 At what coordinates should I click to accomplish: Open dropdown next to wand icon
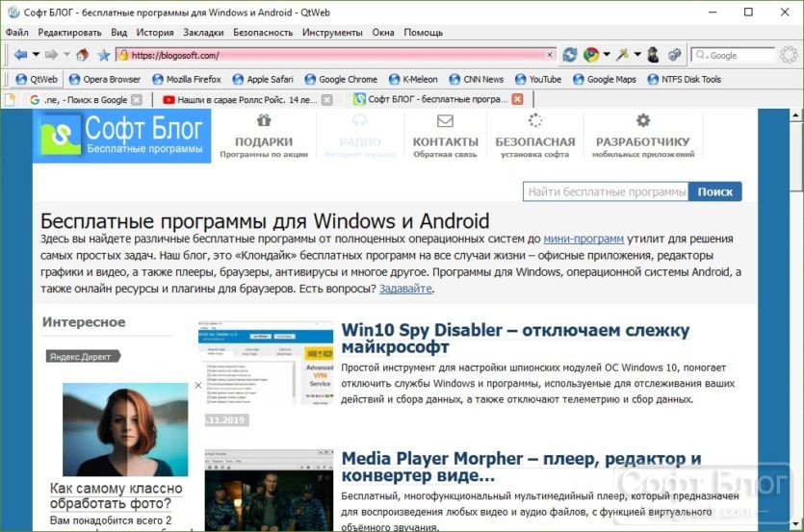point(637,54)
